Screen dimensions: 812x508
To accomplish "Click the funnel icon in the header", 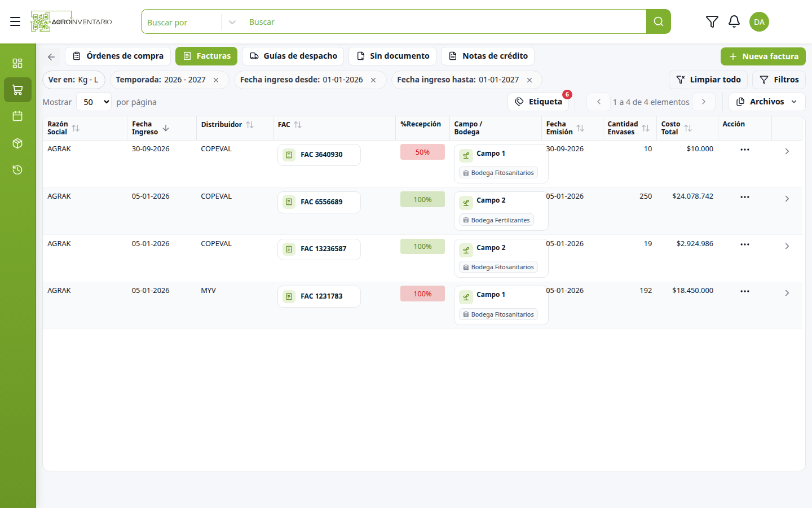I will click(x=712, y=21).
